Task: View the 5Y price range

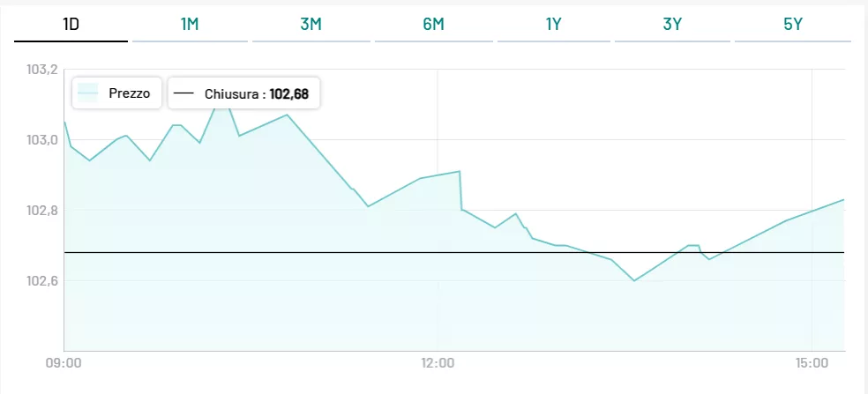Action: [x=792, y=25]
